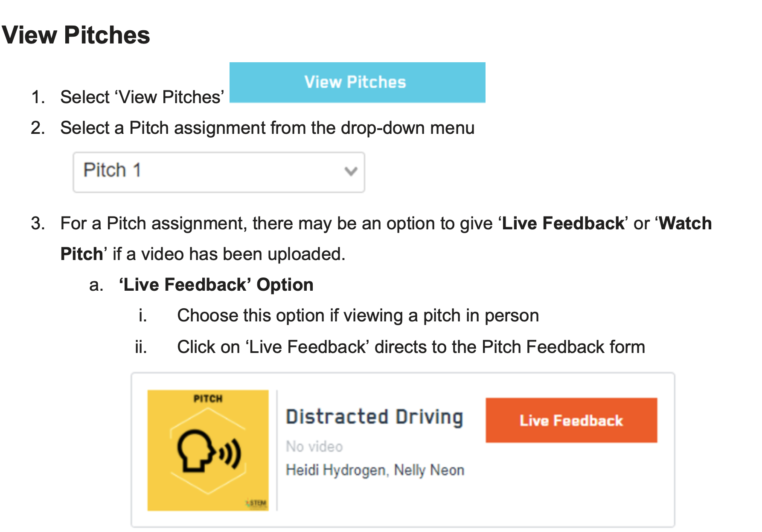Click the 'directs to the Pitch Feedback form' line
This screenshot has width=762, height=532.
click(x=509, y=347)
